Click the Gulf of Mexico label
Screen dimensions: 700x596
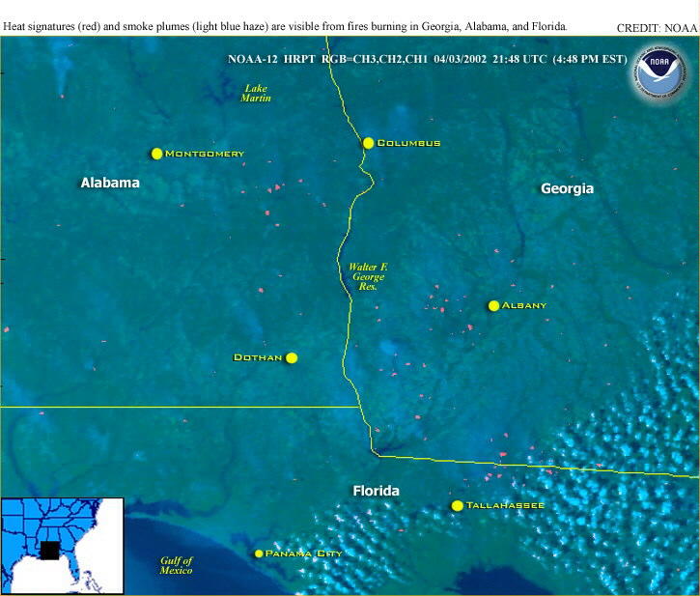(177, 566)
